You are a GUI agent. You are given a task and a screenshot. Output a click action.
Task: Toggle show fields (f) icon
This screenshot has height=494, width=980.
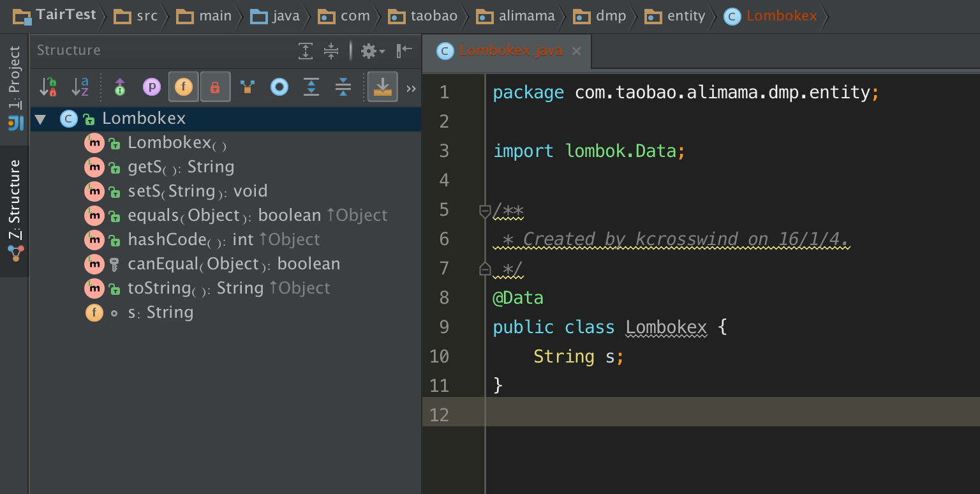[x=183, y=87]
